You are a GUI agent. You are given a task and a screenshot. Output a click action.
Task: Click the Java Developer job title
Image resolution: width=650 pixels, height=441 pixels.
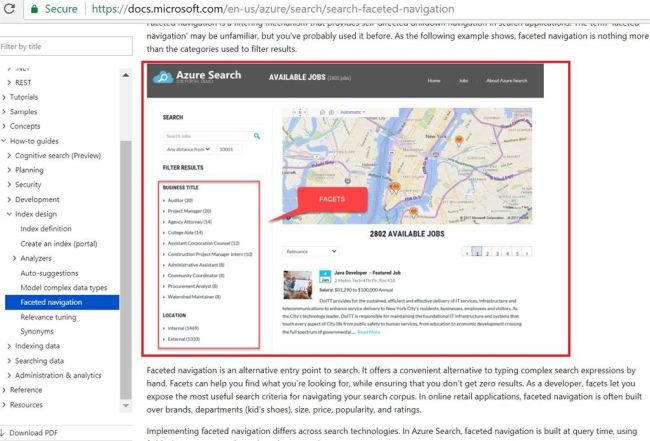coord(367,273)
